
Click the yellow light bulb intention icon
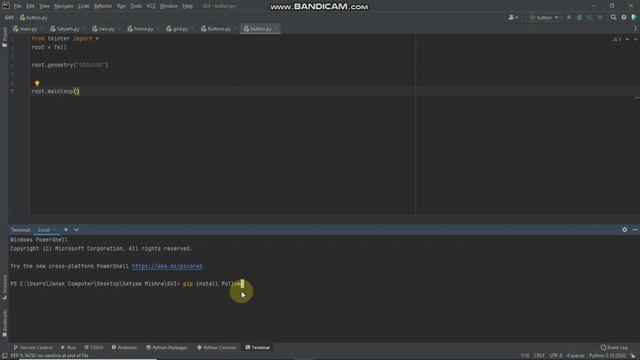[37, 84]
